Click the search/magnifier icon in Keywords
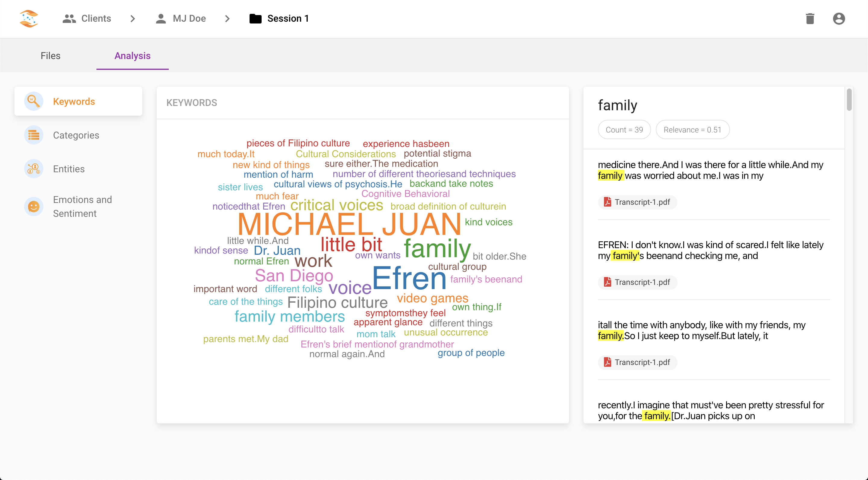The width and height of the screenshot is (868, 480). (33, 101)
